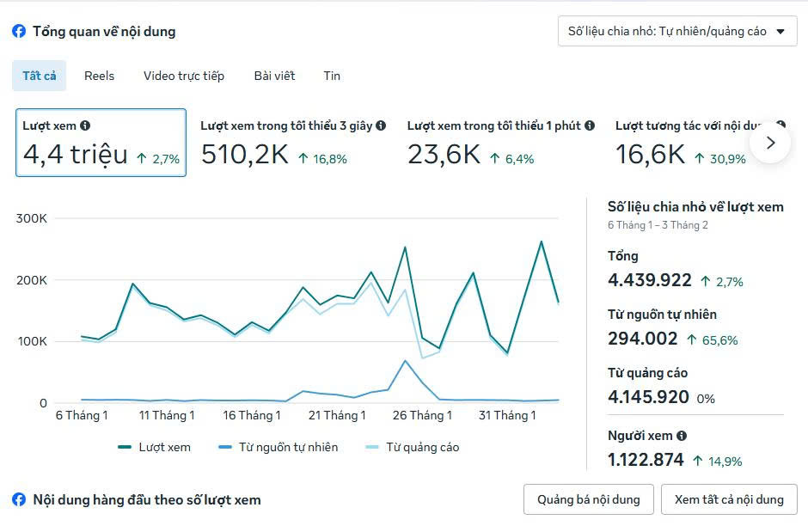Image resolution: width=808 pixels, height=532 pixels.
Task: Click the Facebook logo beside Tổng quan về nội dung
Action: pos(19,32)
